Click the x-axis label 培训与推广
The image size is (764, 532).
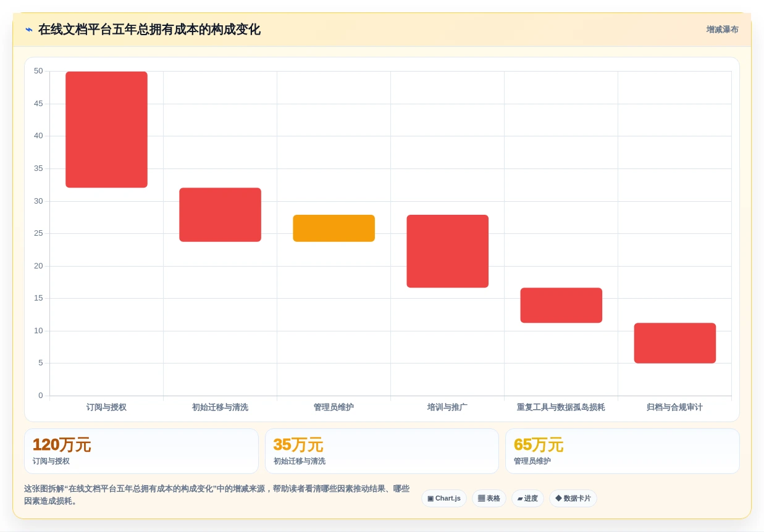pyautogui.click(x=447, y=407)
